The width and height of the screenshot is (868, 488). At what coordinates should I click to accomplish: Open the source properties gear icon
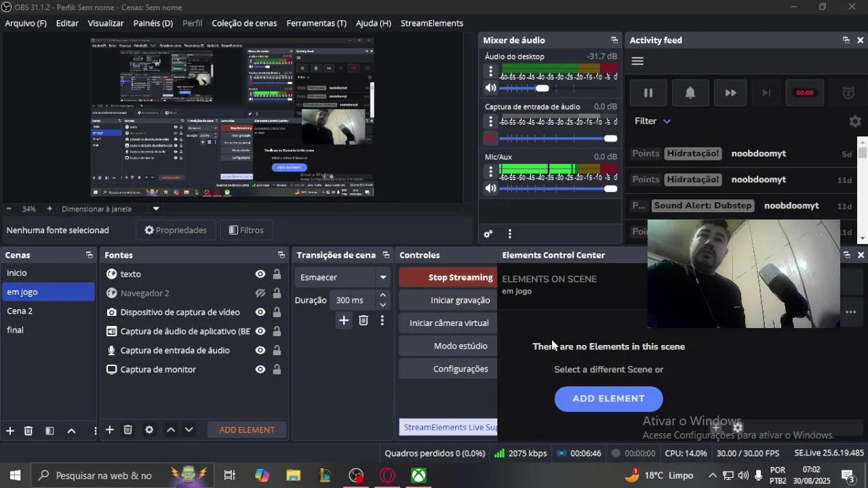(149, 430)
